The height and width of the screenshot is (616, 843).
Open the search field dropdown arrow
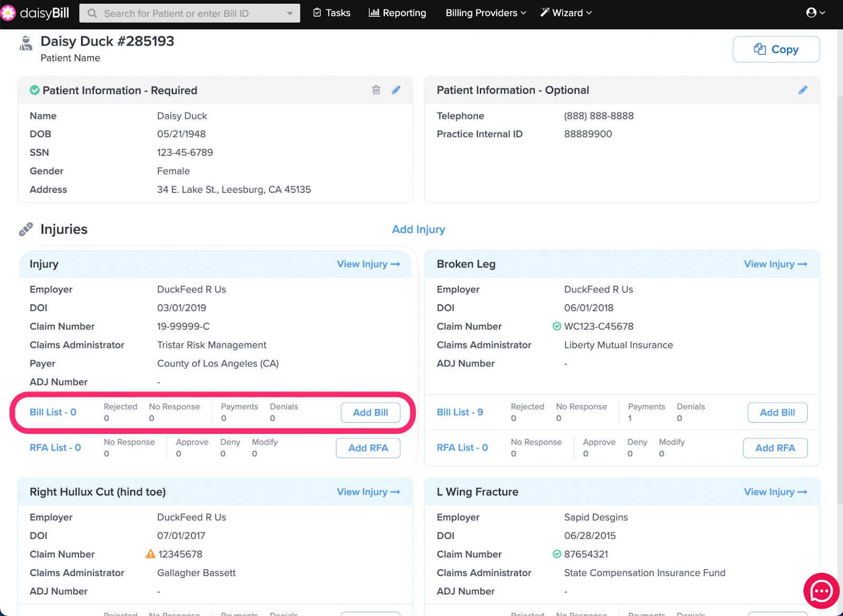click(x=290, y=14)
